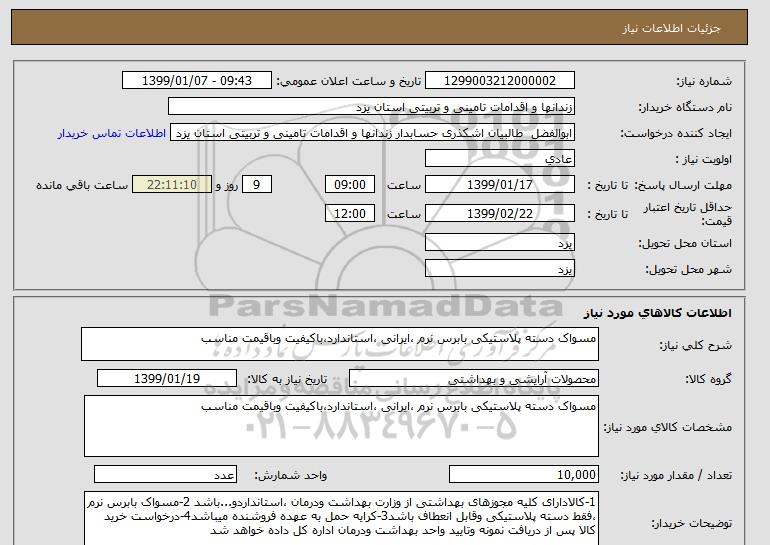Click the تاریخ نیاز به کالا label

pyautogui.click(x=287, y=379)
